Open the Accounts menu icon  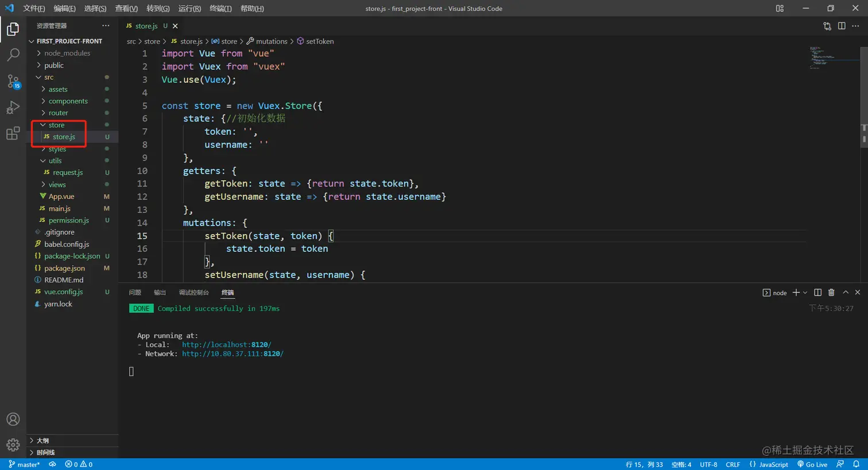pyautogui.click(x=13, y=419)
